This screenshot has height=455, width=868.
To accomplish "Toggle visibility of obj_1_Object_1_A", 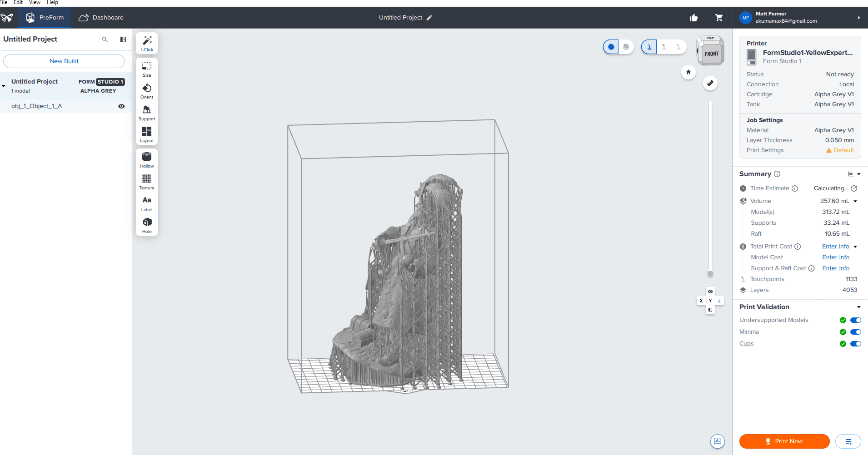I will [x=121, y=106].
